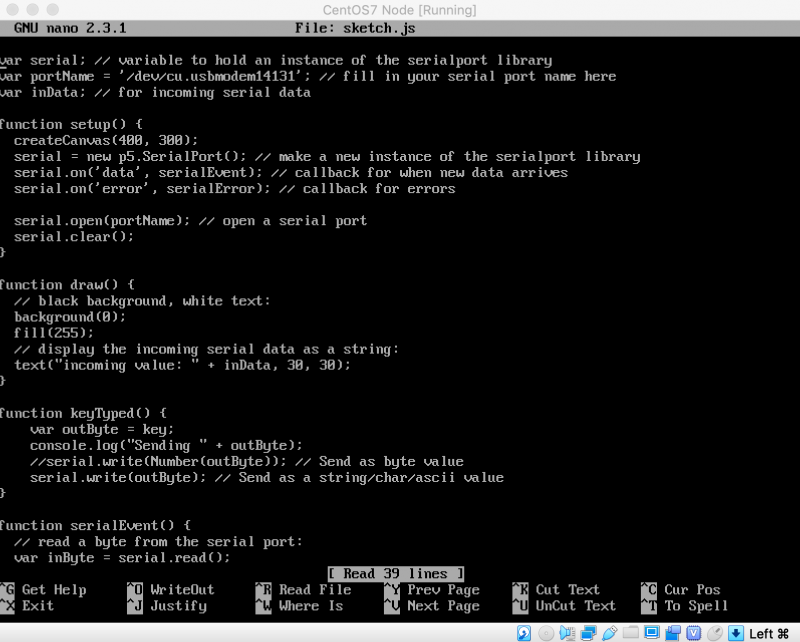This screenshot has height=642, width=800.
Task: Click the network adapters status icon
Action: [588, 633]
